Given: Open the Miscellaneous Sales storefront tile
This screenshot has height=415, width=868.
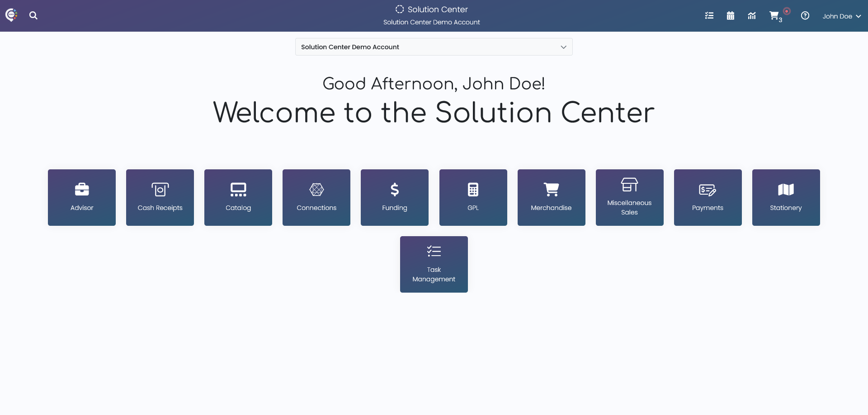Looking at the screenshot, I should click(x=629, y=197).
